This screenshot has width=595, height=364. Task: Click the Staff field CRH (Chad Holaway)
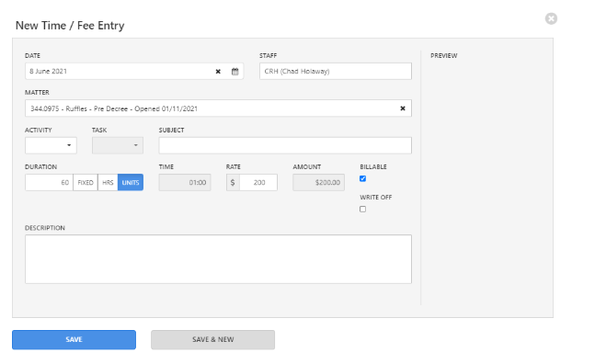pyautogui.click(x=336, y=72)
